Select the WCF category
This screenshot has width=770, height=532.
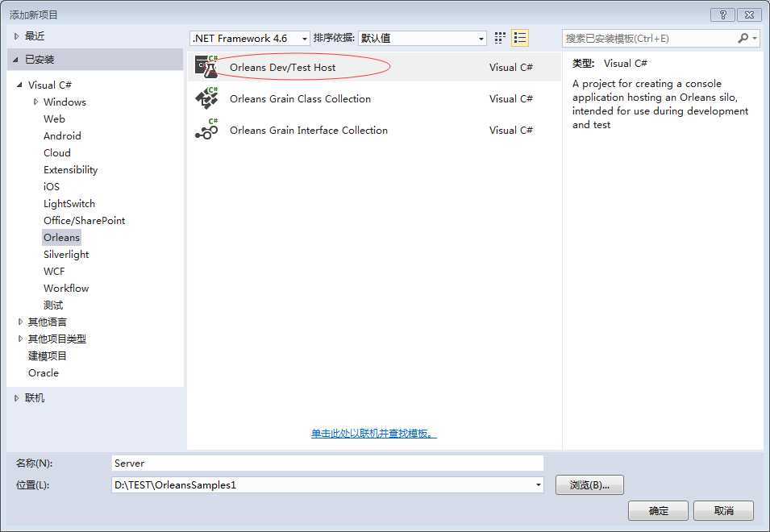coord(54,271)
